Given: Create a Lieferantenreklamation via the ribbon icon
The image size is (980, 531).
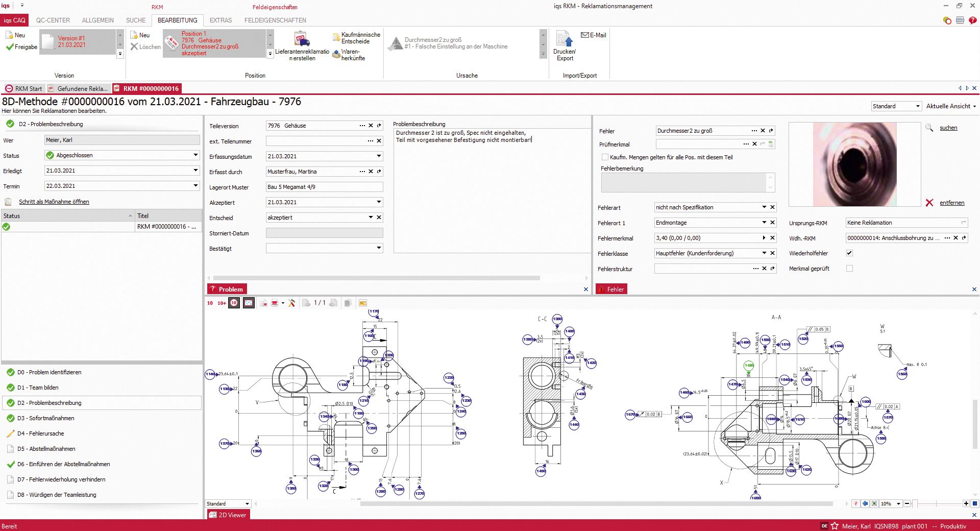Looking at the screenshot, I should [302, 40].
